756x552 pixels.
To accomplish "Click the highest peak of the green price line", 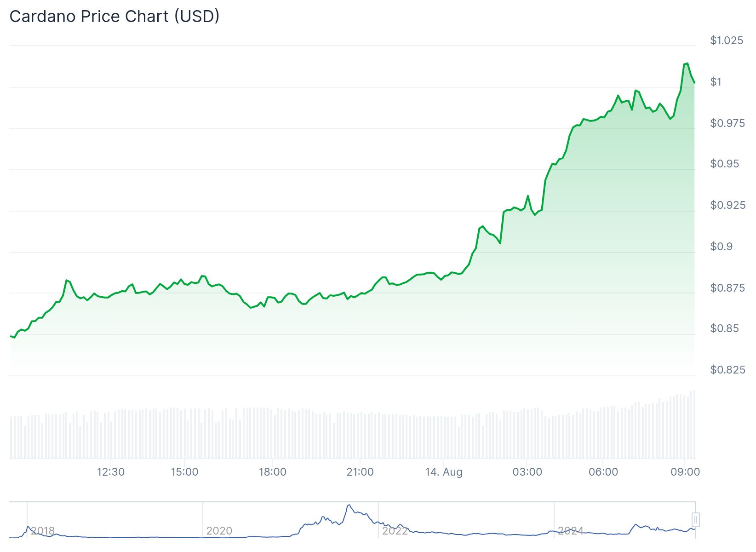I will [687, 63].
